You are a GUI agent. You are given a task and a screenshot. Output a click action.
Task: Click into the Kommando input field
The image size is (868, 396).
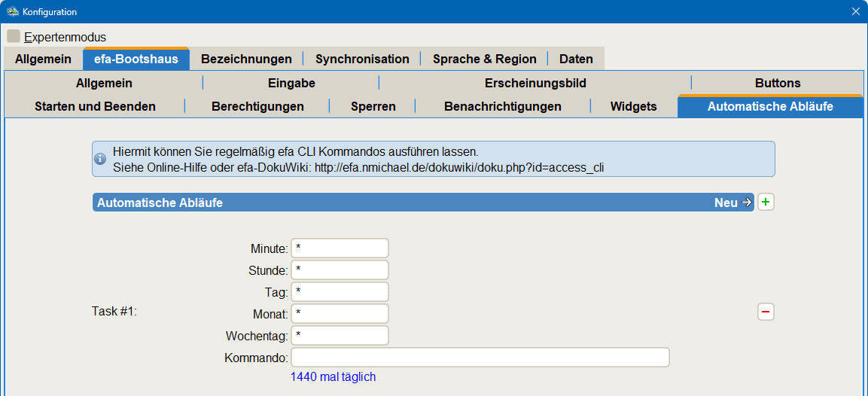pos(480,358)
